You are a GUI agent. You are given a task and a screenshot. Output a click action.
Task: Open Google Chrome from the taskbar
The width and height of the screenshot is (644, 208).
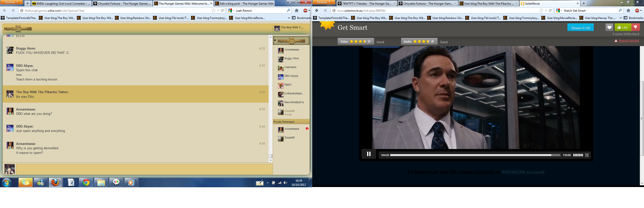[x=86, y=183]
